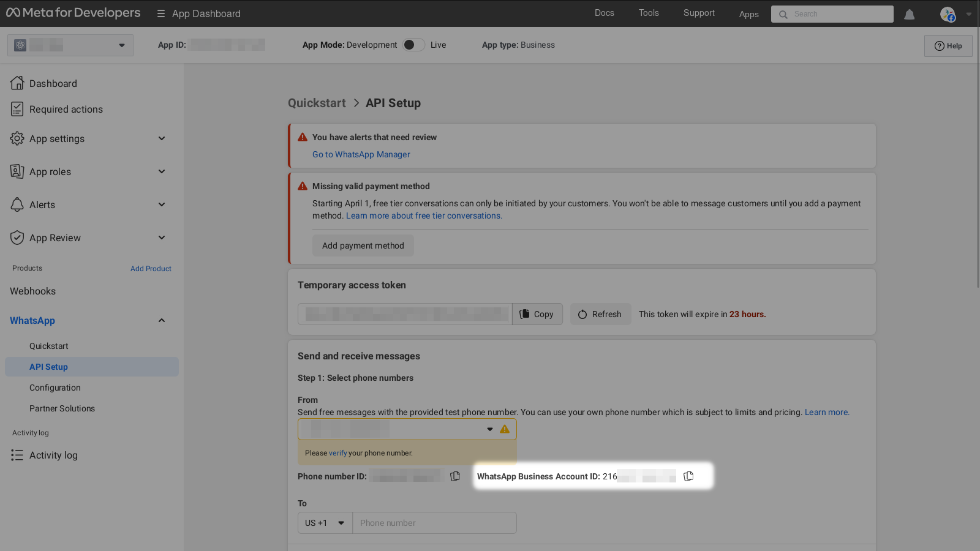The height and width of the screenshot is (551, 980).
Task: Click the Activity log list icon
Action: (17, 455)
